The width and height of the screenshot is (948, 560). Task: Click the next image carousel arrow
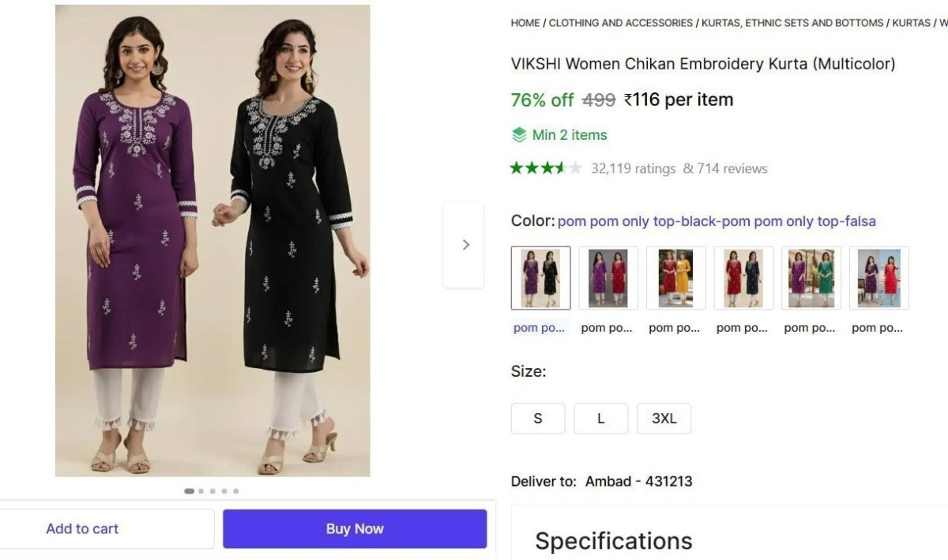(x=464, y=244)
